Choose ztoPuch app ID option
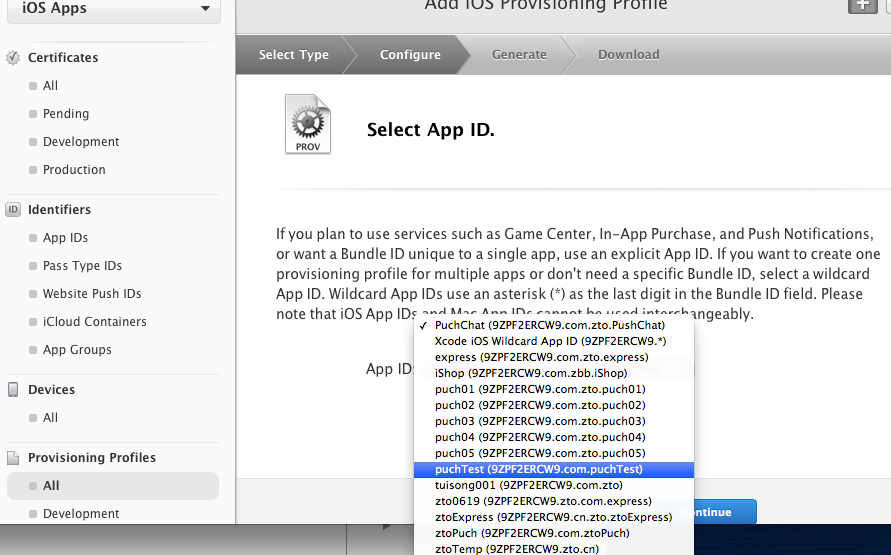 [x=553, y=533]
